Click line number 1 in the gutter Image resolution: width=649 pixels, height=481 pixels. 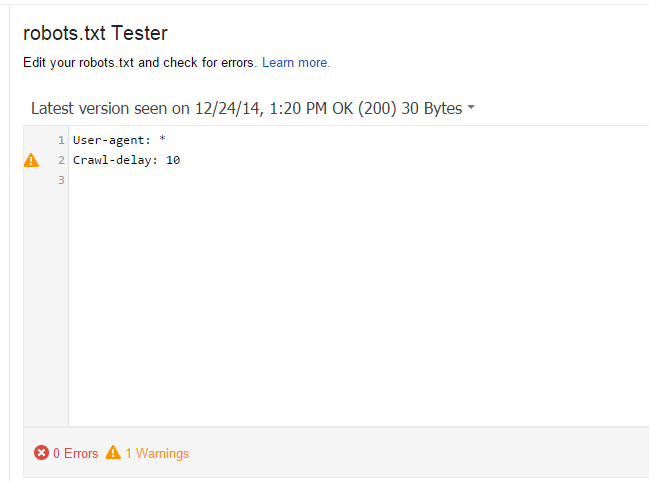point(61,140)
